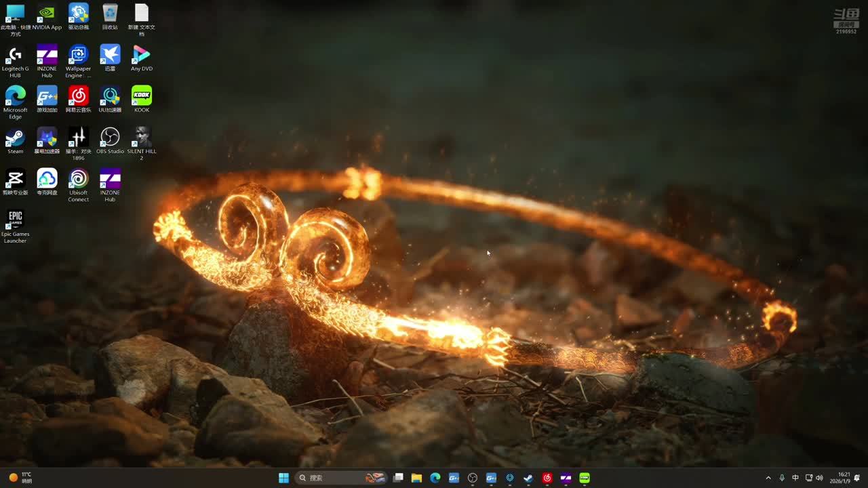Select the Ubisoft Connect desktop shortcut
Viewport: 868px width, 488px height.
point(78,179)
